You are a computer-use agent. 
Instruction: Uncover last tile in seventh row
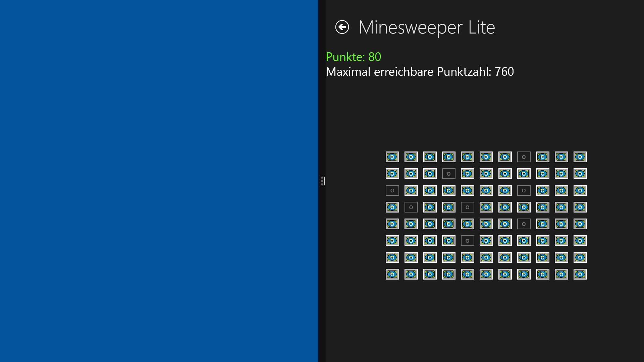pyautogui.click(x=580, y=257)
